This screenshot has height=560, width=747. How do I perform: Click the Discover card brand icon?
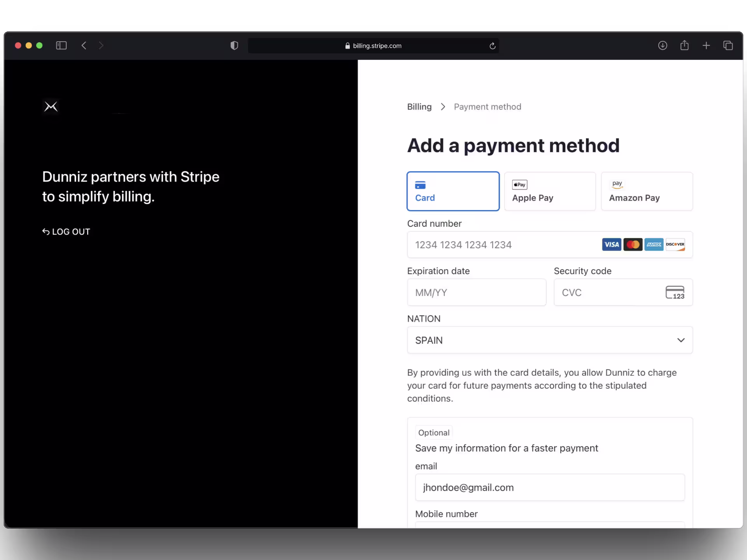click(675, 245)
